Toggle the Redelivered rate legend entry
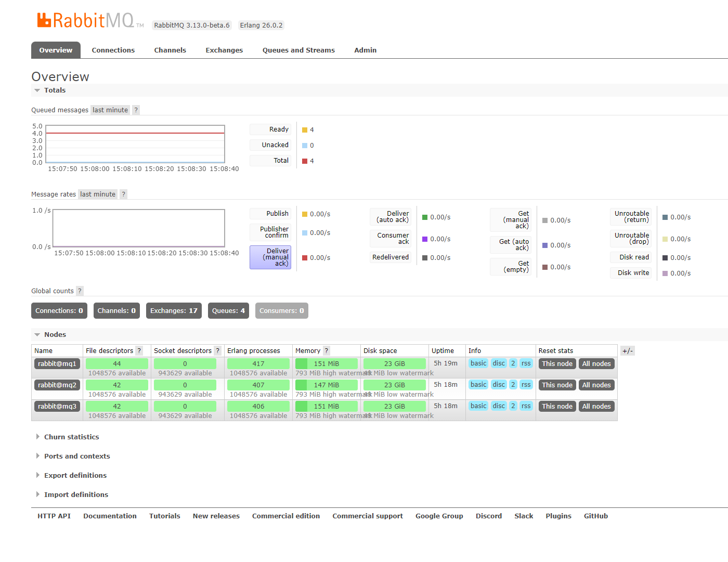Viewport: 728px width, 562px height. coord(391,257)
